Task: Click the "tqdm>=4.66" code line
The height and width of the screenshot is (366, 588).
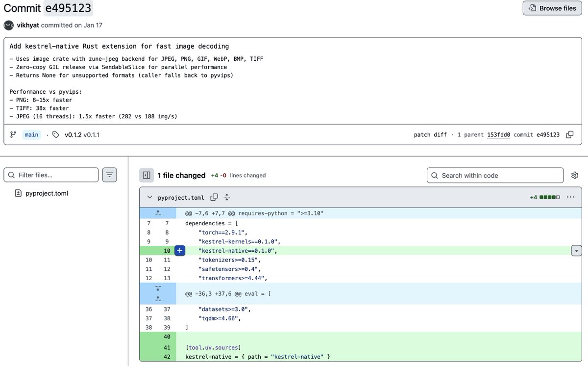Action: coord(220,318)
